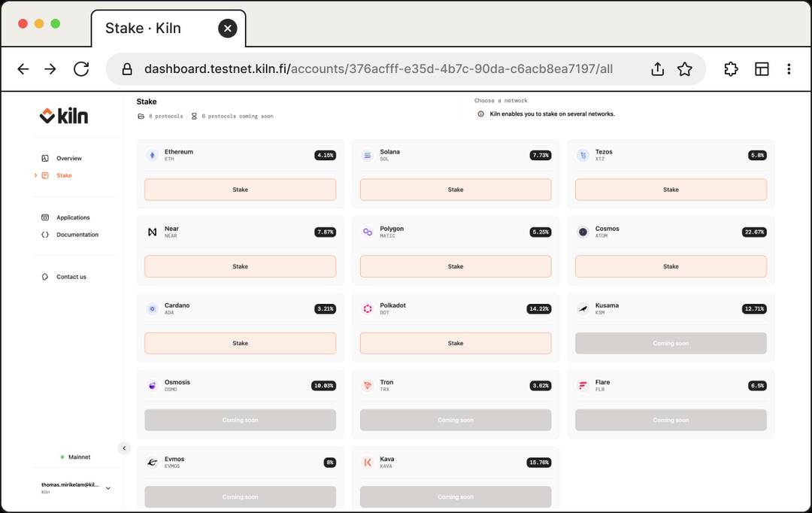Click the Coming soon button for Kava
Screen dimensions: 812x513
456,496
